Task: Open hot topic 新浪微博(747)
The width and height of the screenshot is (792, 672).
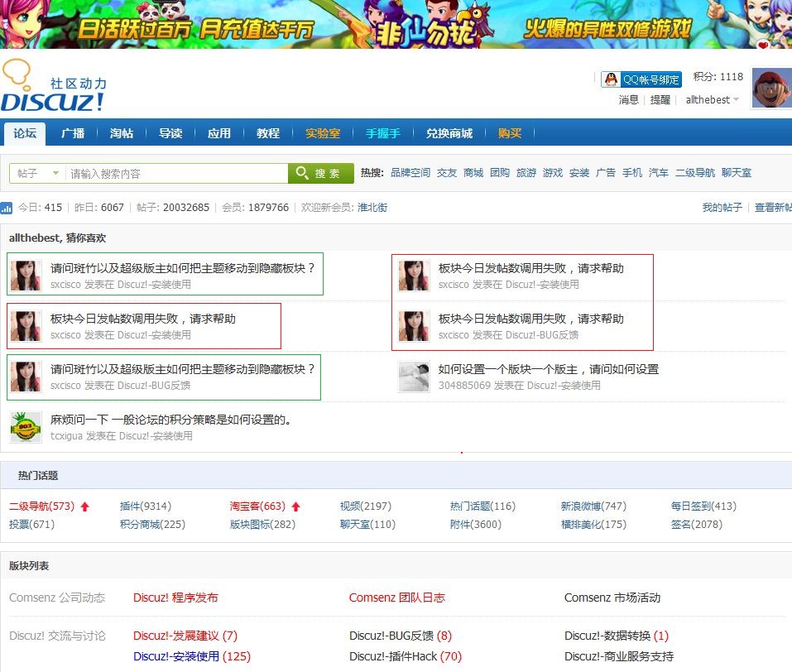Action: (x=593, y=506)
